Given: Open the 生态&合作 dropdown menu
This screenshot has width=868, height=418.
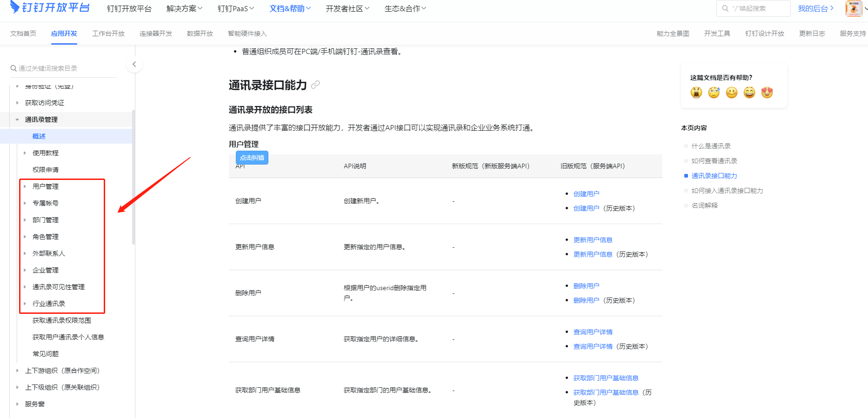Looking at the screenshot, I should 405,8.
